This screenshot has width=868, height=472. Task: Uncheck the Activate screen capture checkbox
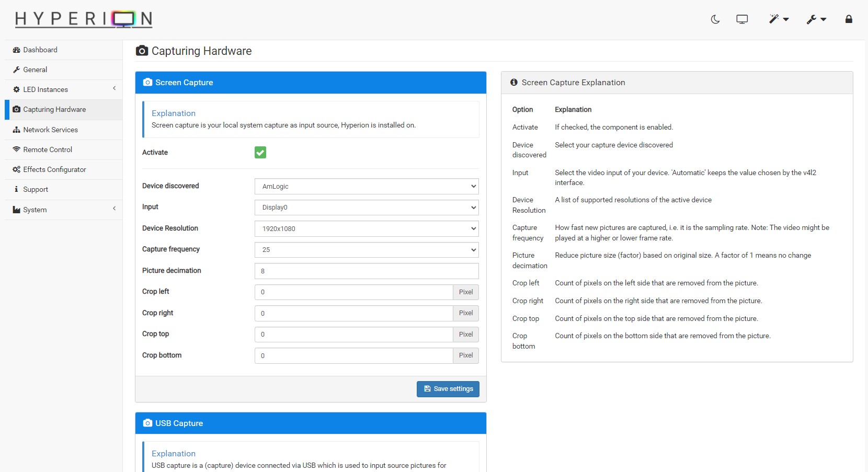pos(260,153)
